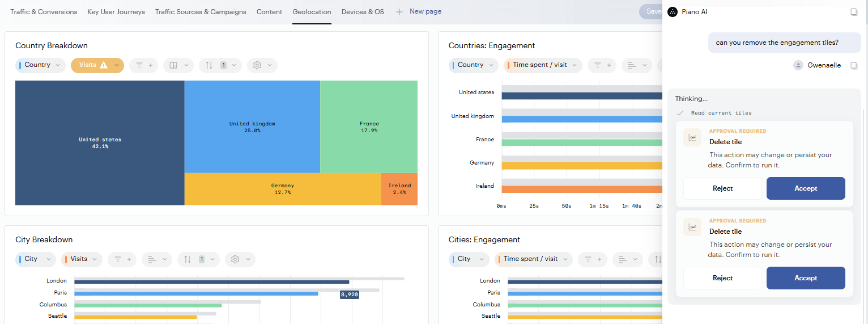The image size is (868, 324).
Task: Open bar chart type dropdown in Cities: Engagement
Action: [628, 259]
